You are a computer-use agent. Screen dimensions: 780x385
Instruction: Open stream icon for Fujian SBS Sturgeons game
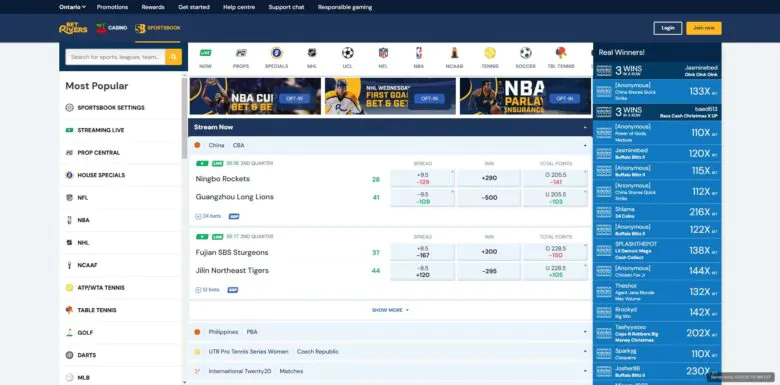[x=202, y=237]
